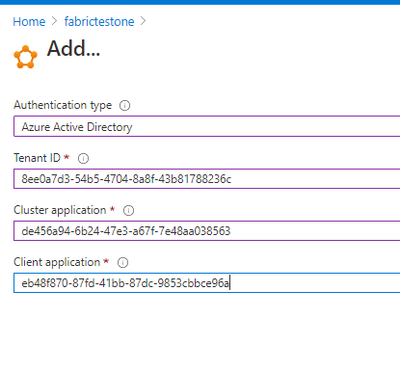Click the info icon beside Authentication type
400x368 pixels.
coord(125,106)
